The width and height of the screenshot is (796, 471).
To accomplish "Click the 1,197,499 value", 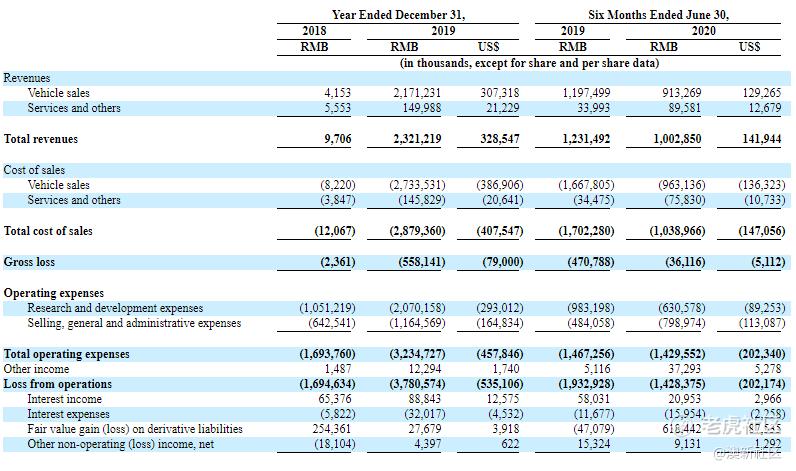I will [586, 93].
